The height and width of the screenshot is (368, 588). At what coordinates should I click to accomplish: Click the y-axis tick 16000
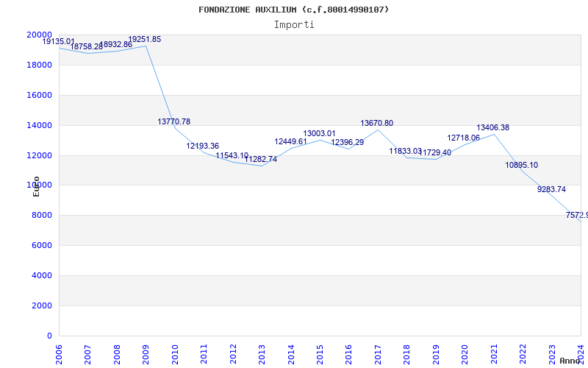(x=40, y=95)
